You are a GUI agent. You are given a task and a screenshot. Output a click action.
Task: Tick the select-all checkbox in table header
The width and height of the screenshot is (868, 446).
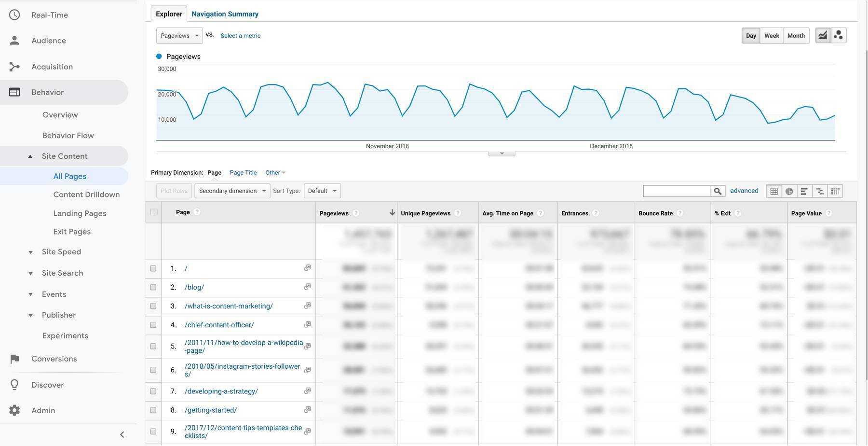point(154,212)
